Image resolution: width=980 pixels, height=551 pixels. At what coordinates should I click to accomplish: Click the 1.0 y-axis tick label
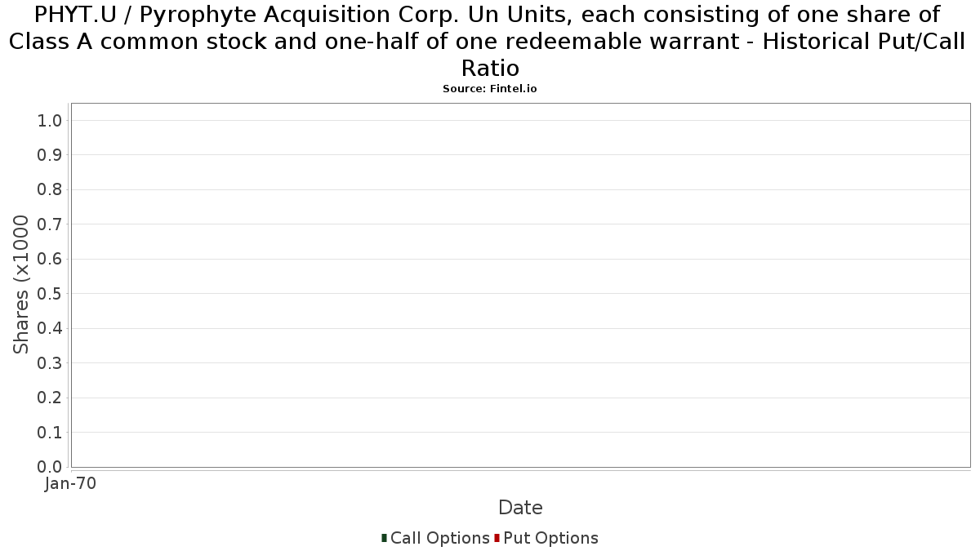point(50,121)
